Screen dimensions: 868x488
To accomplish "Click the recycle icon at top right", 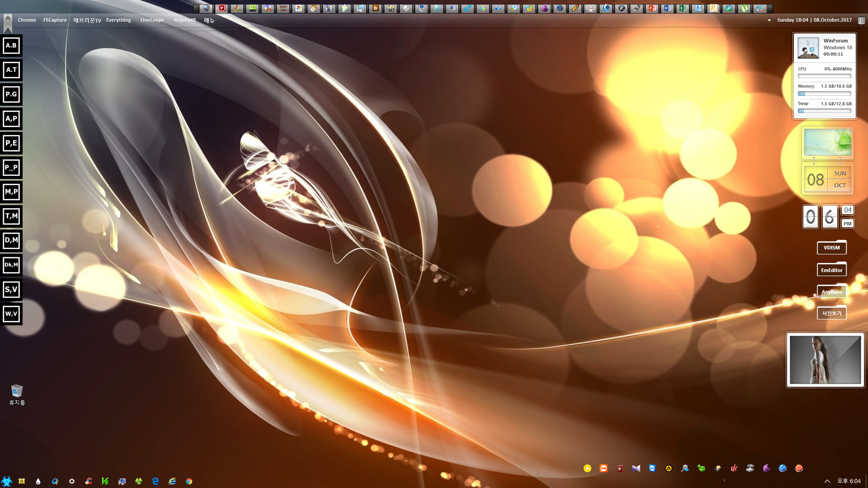I will tap(861, 20).
